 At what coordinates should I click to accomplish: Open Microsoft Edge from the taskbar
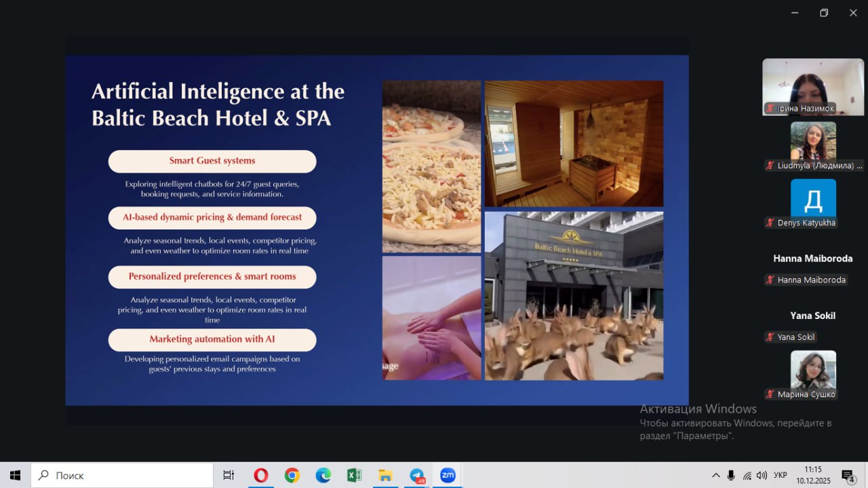(323, 475)
